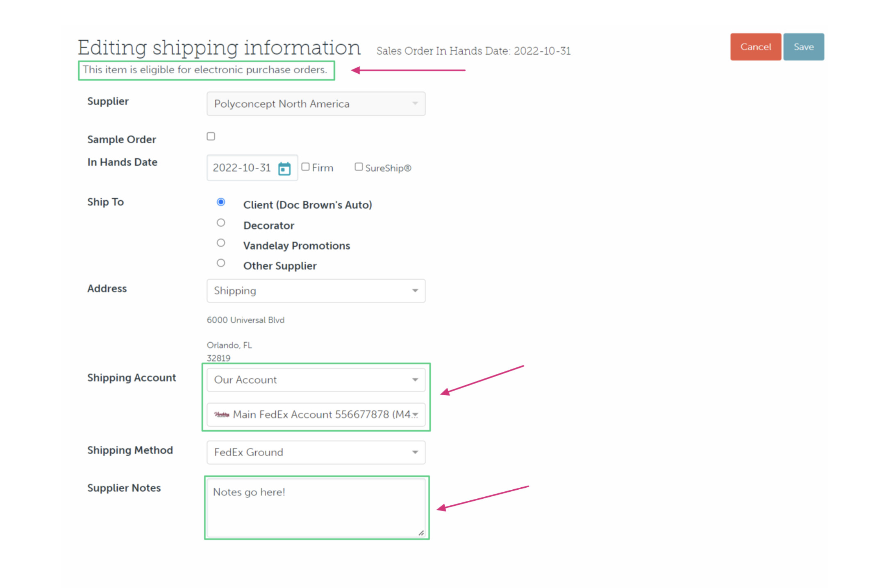Select Vandelay Promotions as ship-to
The image size is (886, 588).
tap(221, 242)
